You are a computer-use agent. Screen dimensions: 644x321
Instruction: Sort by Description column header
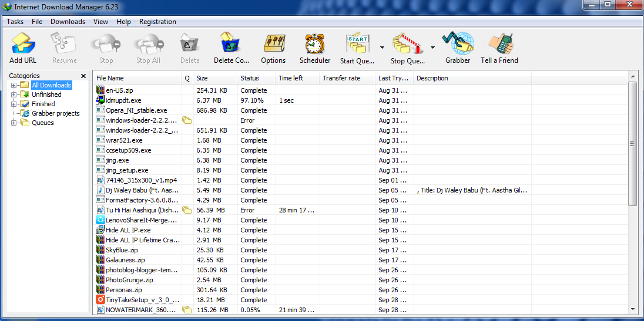(472, 78)
